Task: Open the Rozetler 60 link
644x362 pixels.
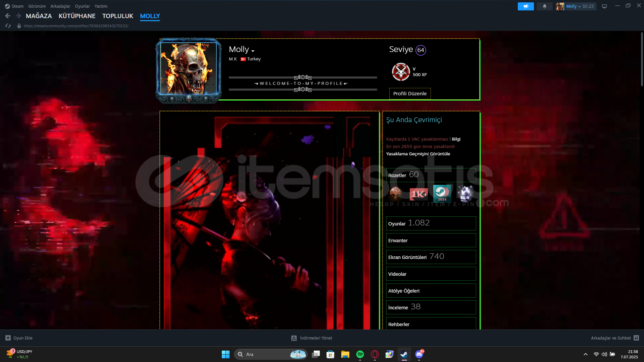Action: click(x=431, y=175)
